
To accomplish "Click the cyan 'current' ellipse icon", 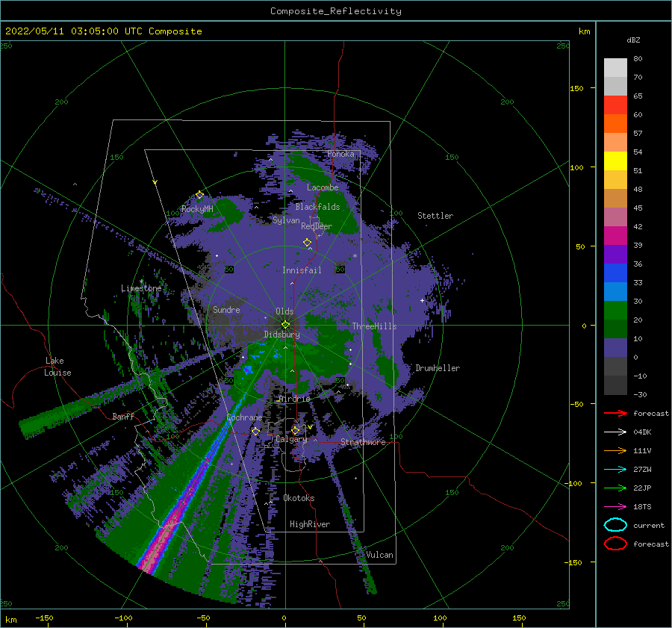I will [x=615, y=525].
